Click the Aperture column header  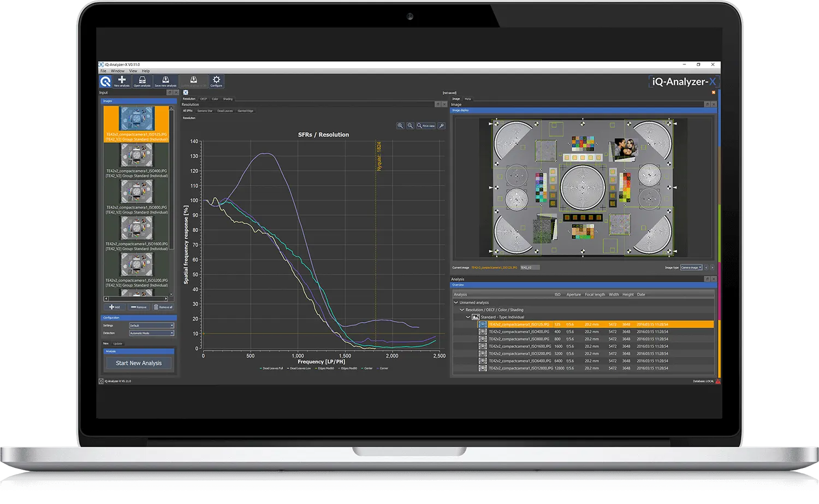click(x=573, y=294)
